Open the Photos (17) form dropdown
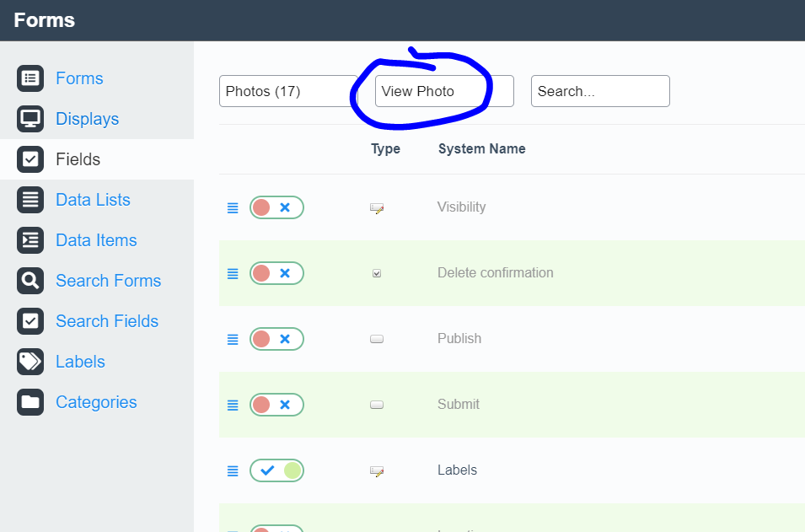The width and height of the screenshot is (805, 532). [x=287, y=91]
